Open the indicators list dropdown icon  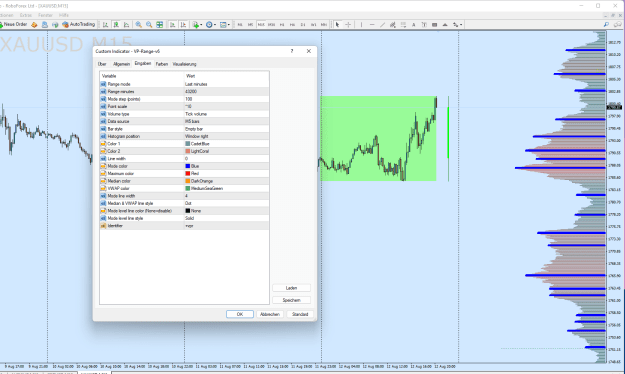click(197, 25)
